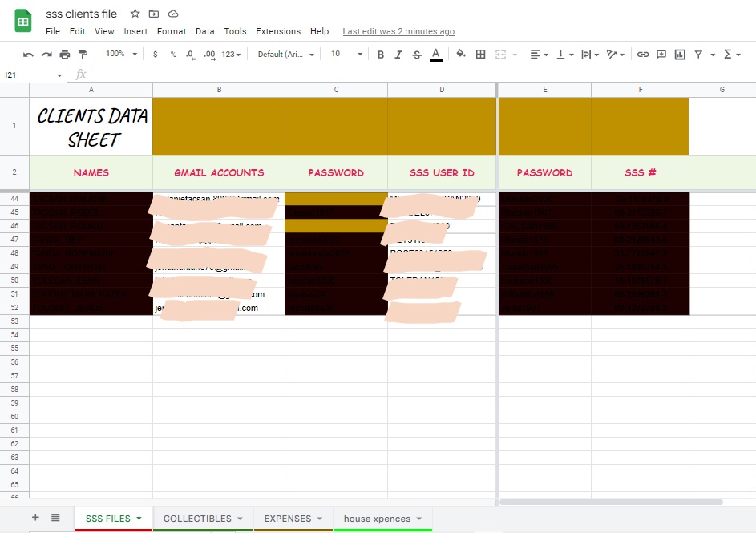Format as currency with dollar icon

(156, 55)
